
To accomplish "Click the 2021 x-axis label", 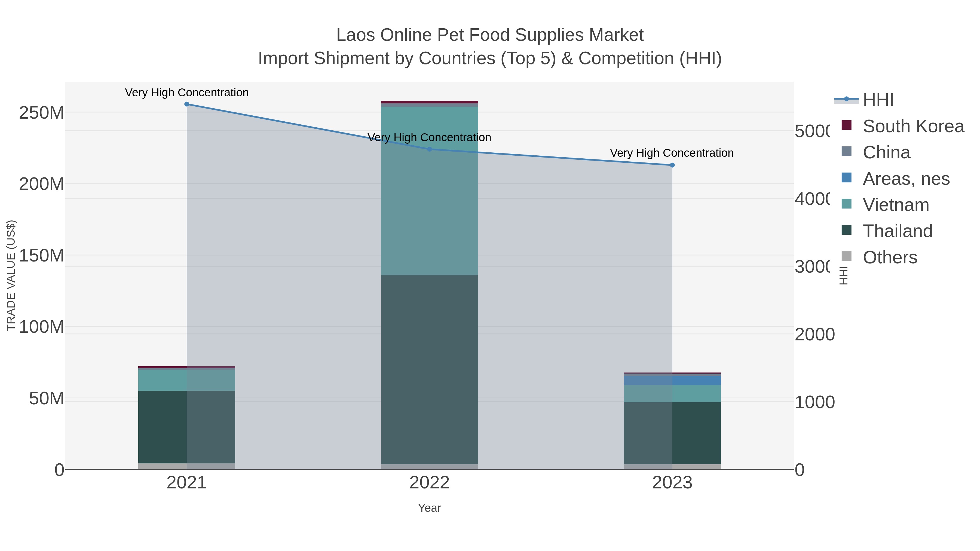I will pyautogui.click(x=187, y=483).
